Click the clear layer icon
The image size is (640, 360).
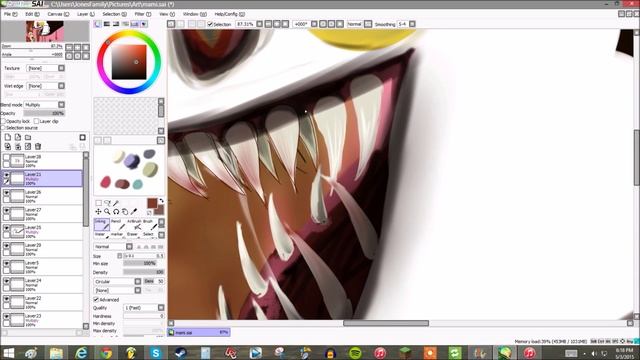[28, 147]
